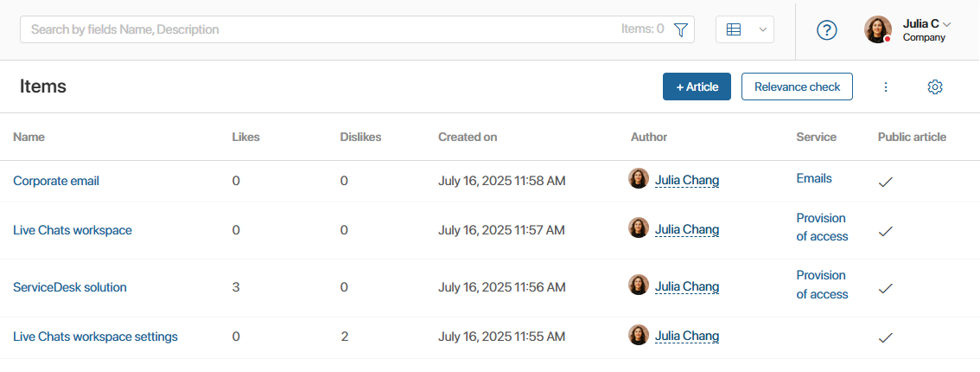Click the table view icon
Screen dimensions: 980x372
tap(734, 29)
